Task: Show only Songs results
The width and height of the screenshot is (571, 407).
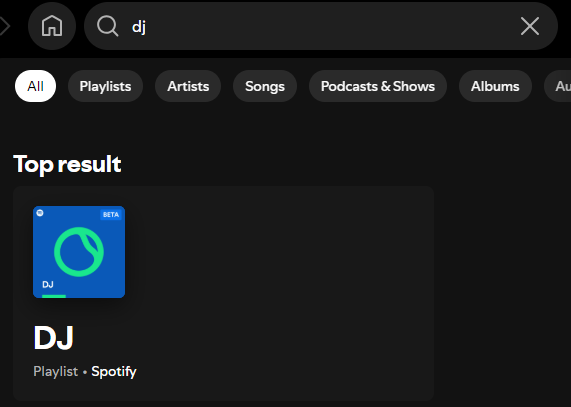Action: point(265,86)
